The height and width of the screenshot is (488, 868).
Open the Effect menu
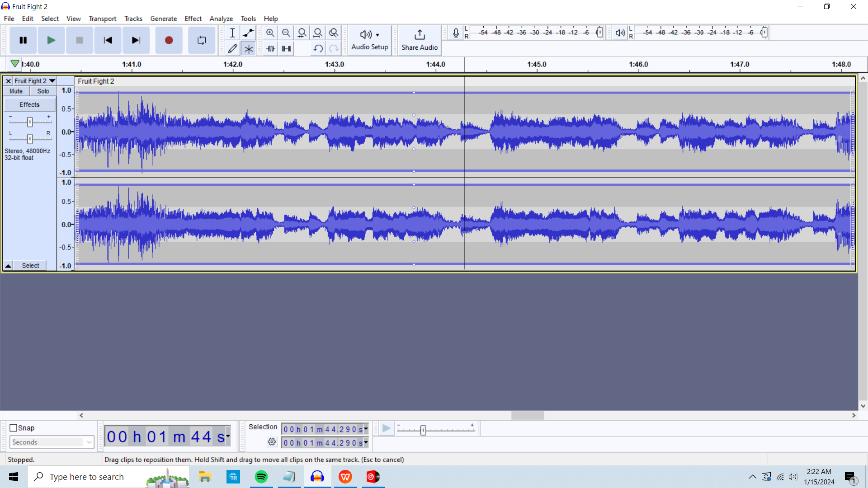193,19
